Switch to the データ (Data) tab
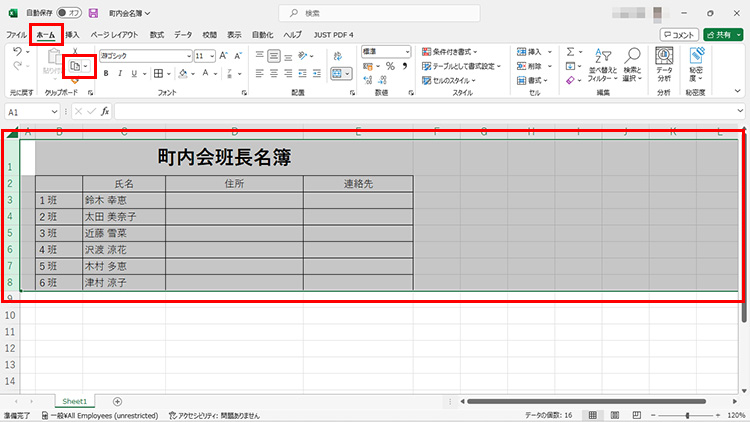The height and width of the screenshot is (422, 750). (183, 34)
